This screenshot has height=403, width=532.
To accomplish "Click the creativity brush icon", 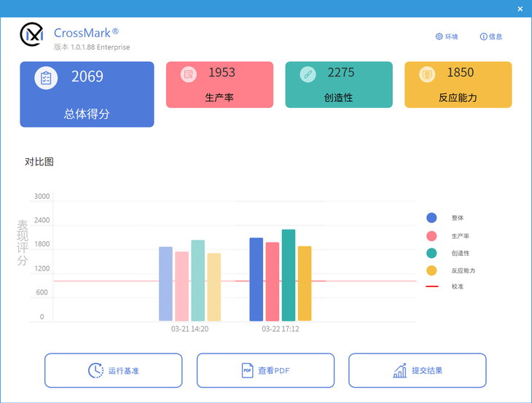I will [x=308, y=74].
